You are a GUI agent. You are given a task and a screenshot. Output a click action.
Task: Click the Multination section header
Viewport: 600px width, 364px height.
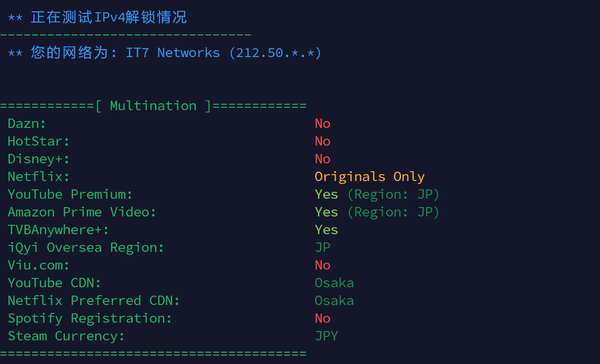153,106
